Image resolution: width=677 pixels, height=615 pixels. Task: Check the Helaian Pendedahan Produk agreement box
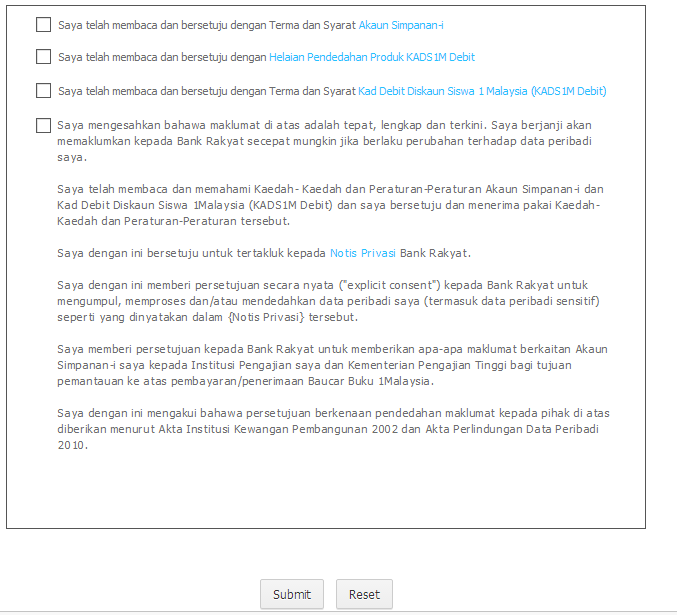(x=43, y=57)
